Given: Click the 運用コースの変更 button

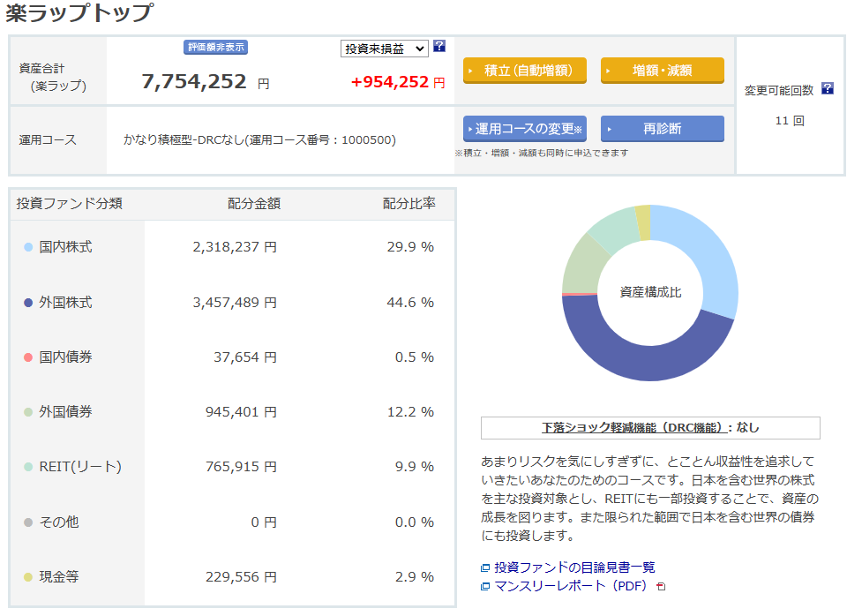Looking at the screenshot, I should 524,129.
